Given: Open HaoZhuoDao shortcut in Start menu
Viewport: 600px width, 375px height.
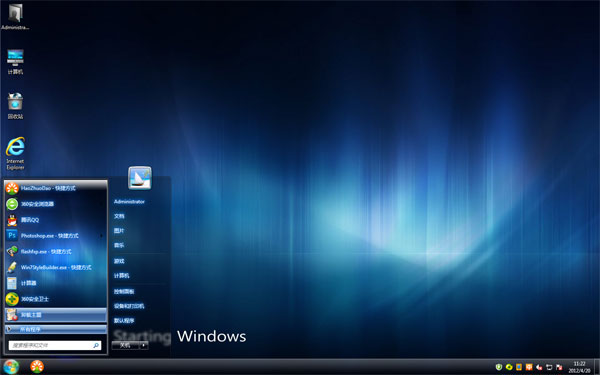Looking at the screenshot, I should (x=56, y=188).
